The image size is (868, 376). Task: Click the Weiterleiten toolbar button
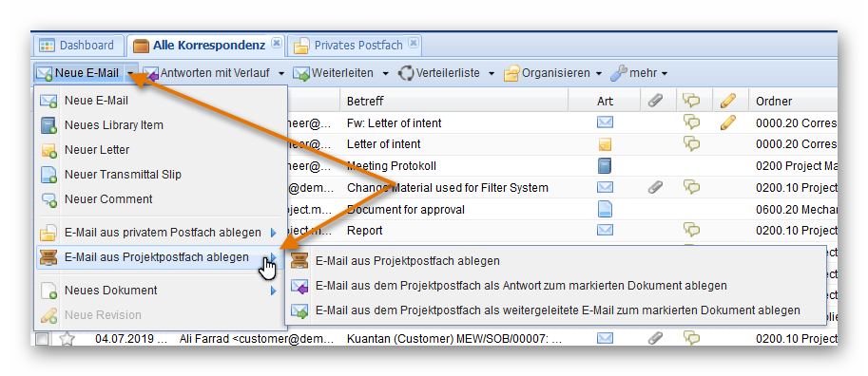334,73
